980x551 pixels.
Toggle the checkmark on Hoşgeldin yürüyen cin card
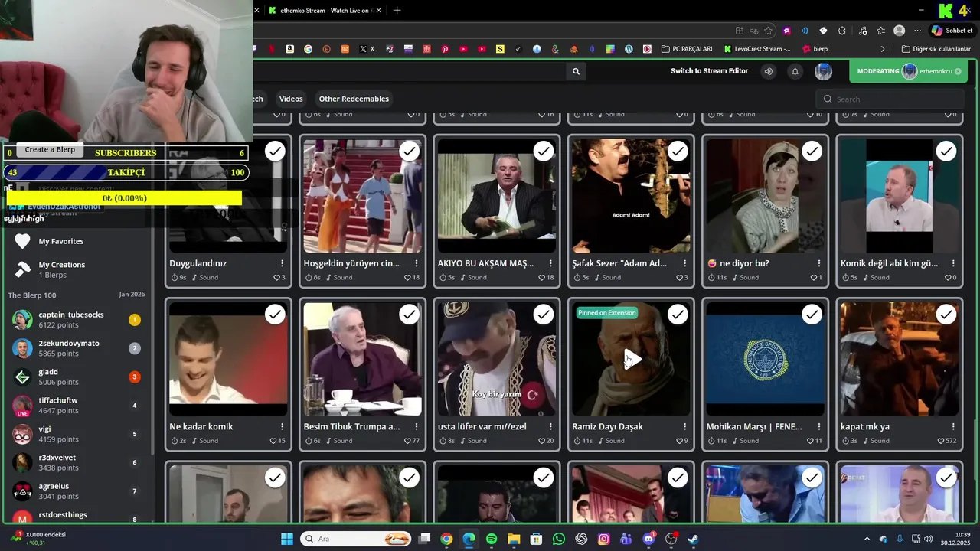tap(409, 152)
